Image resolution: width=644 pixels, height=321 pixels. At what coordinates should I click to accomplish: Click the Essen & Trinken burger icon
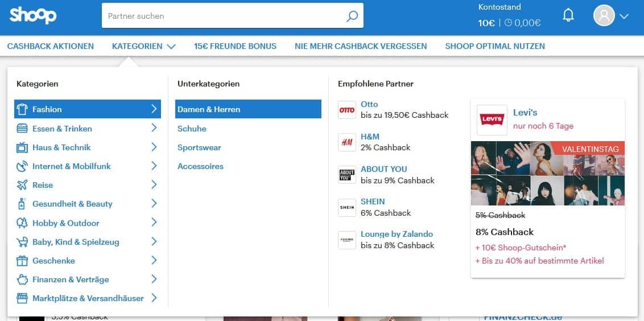(x=22, y=128)
